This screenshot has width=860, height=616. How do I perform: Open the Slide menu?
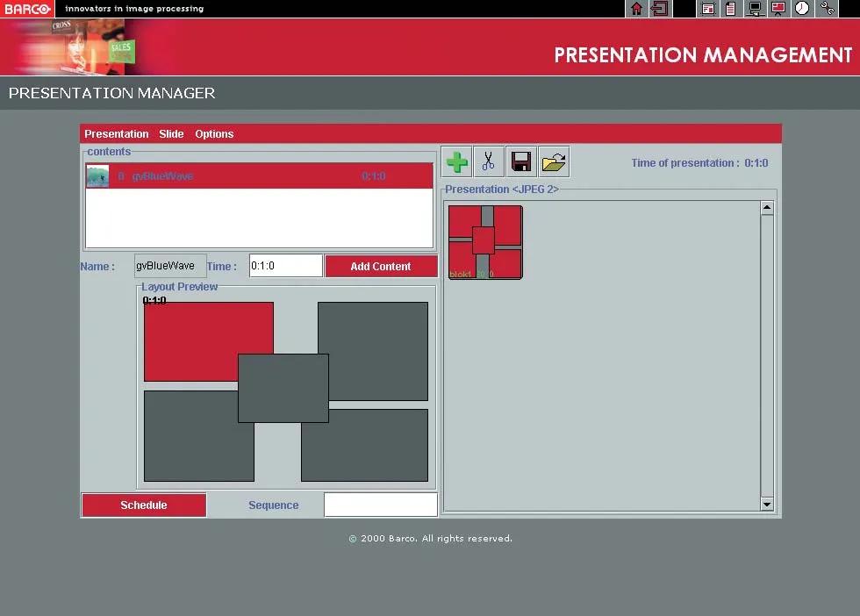coord(171,134)
